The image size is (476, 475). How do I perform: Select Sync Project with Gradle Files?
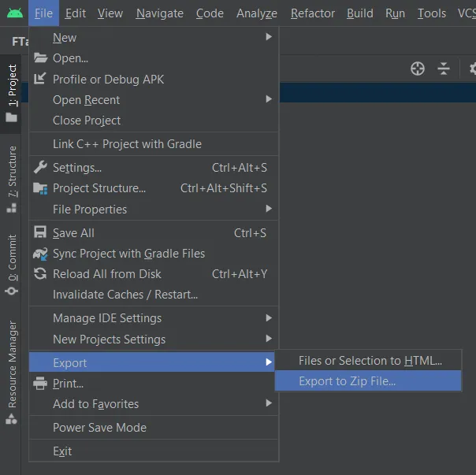click(154, 254)
